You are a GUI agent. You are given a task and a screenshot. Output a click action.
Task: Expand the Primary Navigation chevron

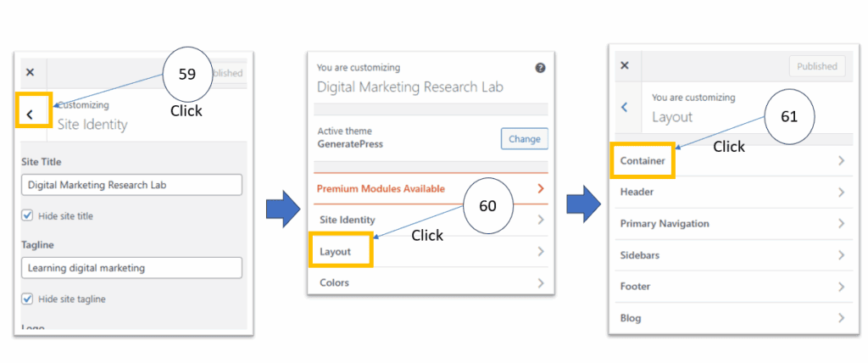coord(841,224)
